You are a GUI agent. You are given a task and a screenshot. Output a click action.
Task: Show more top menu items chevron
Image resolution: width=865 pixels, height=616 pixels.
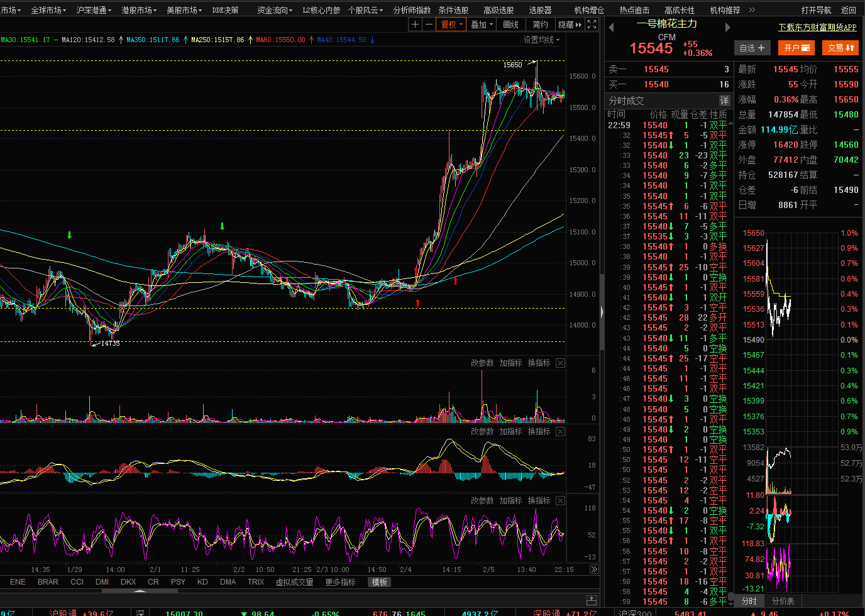click(752, 10)
